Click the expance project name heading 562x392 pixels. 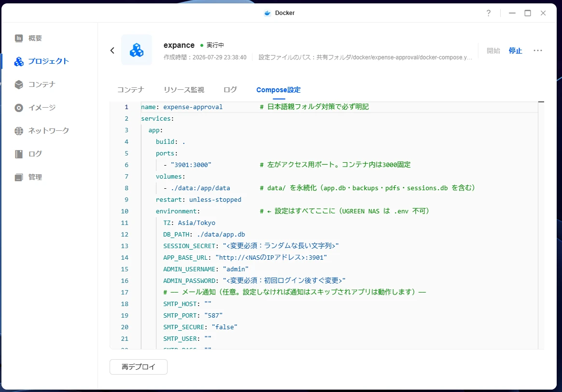point(179,45)
